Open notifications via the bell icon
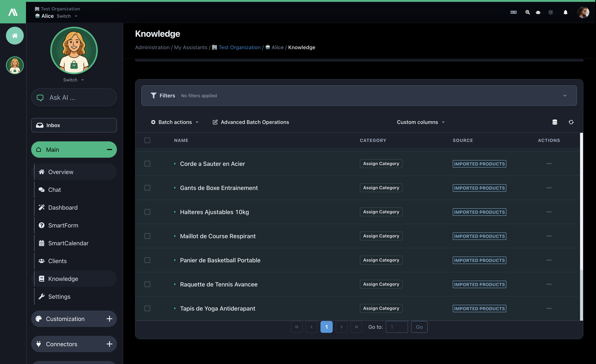Viewport: 596px width, 364px height. [x=566, y=12]
